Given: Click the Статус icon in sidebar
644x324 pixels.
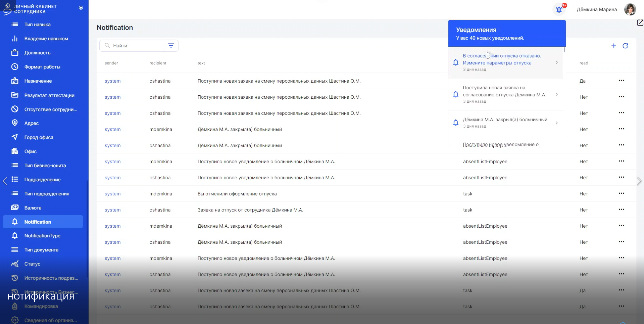Looking at the screenshot, I should (15, 264).
